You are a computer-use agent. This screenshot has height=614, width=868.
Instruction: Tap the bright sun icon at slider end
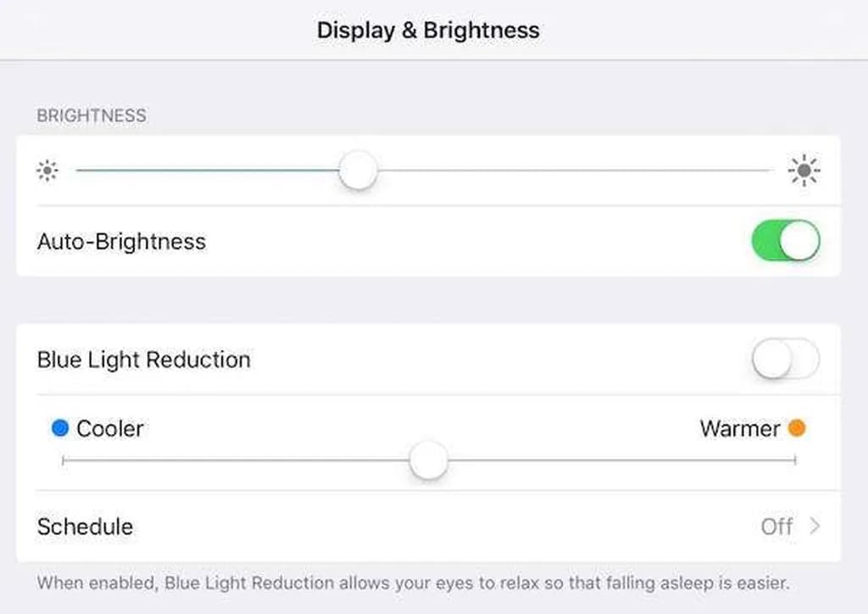point(804,171)
